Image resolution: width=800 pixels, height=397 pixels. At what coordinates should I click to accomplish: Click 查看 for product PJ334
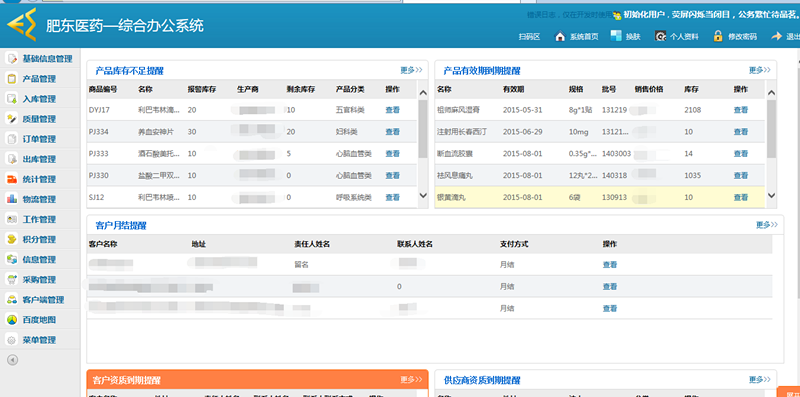coord(392,132)
